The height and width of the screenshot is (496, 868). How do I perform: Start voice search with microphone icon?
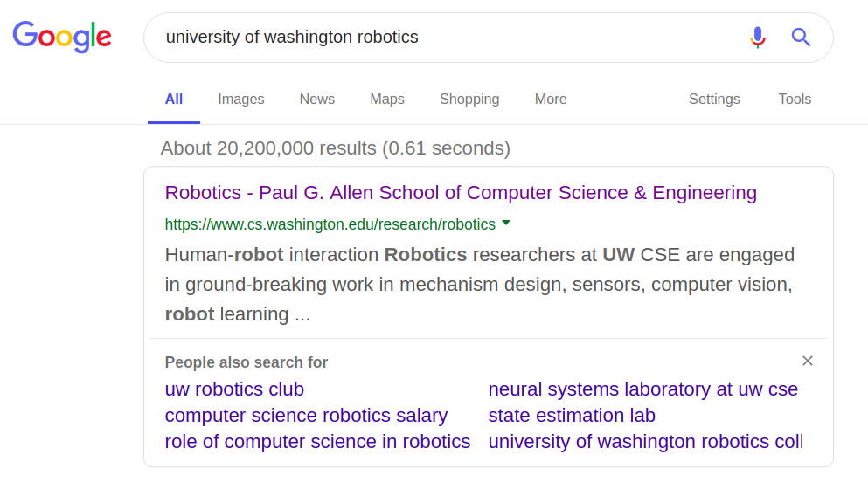[758, 38]
